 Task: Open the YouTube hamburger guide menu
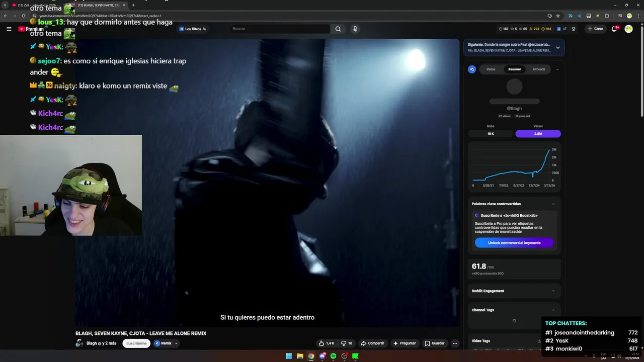click(9, 29)
